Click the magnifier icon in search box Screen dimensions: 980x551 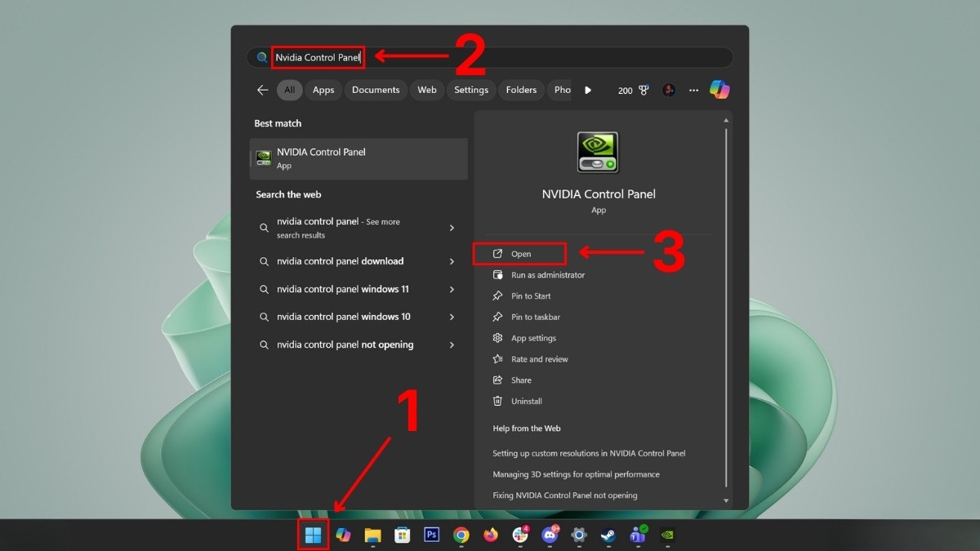(x=261, y=57)
